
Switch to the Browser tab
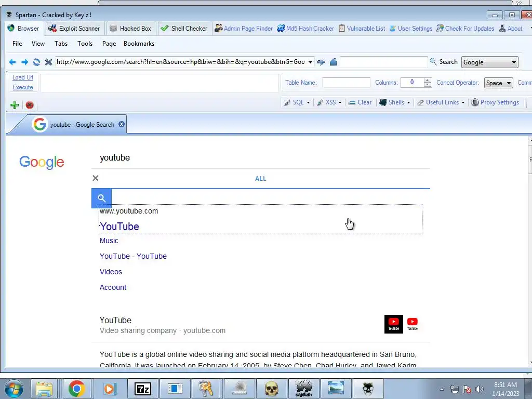pos(24,29)
